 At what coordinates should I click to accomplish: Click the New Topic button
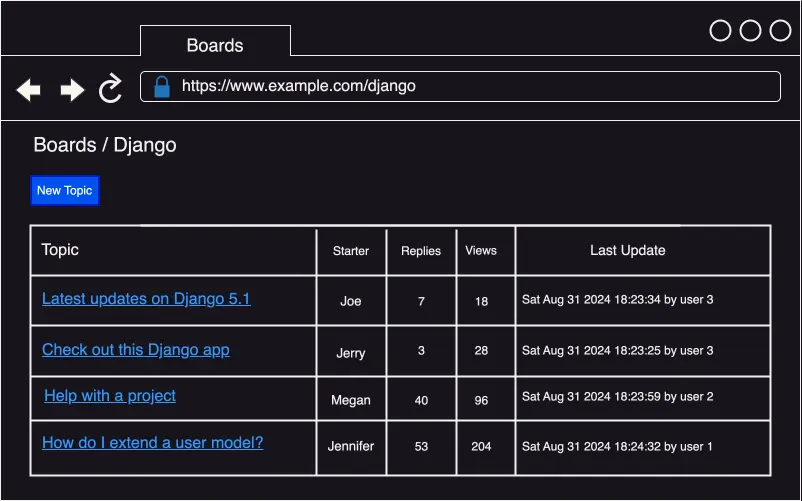[64, 191]
